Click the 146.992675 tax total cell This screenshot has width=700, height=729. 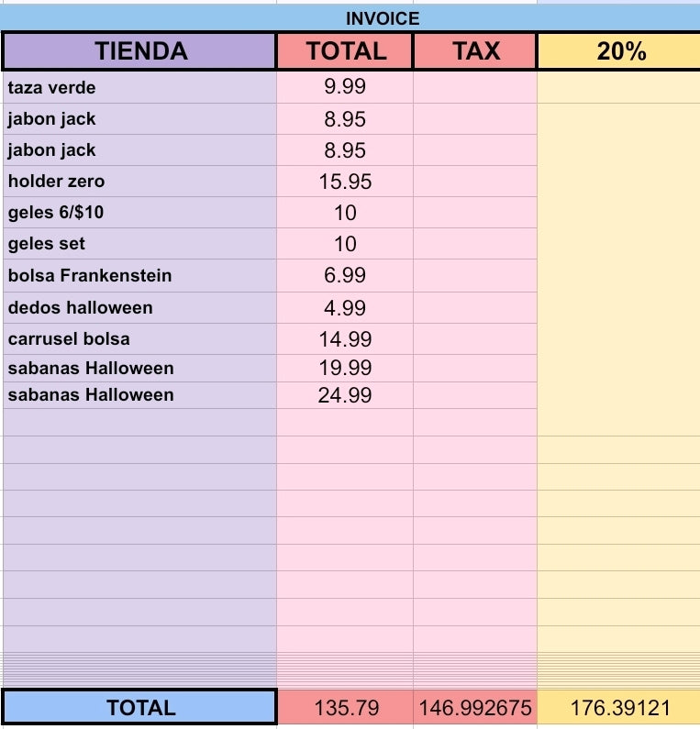point(475,708)
